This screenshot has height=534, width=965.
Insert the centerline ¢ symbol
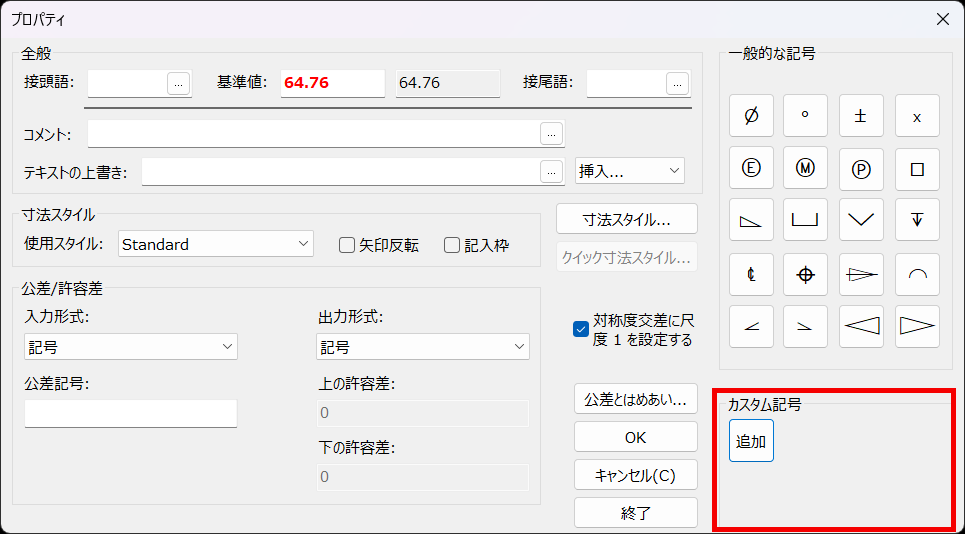click(x=751, y=274)
